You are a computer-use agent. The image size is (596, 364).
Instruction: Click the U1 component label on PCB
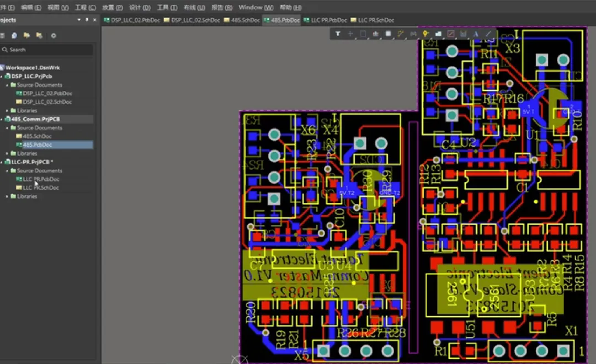pos(533,135)
